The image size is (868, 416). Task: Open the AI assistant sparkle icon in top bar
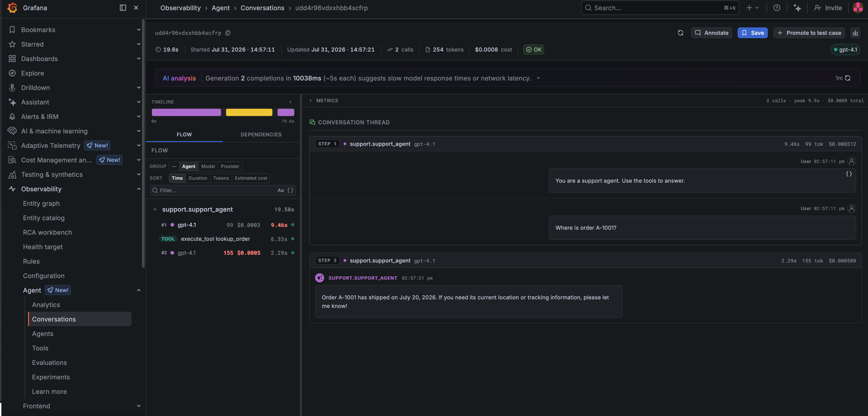tap(797, 8)
